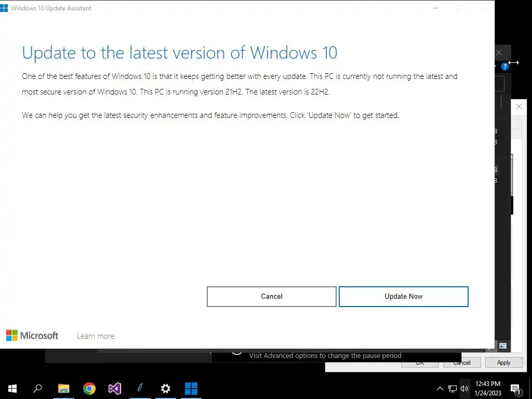Click the Windows logo in the title bar
This screenshot has height=399, width=532.
pyautogui.click(x=4, y=8)
